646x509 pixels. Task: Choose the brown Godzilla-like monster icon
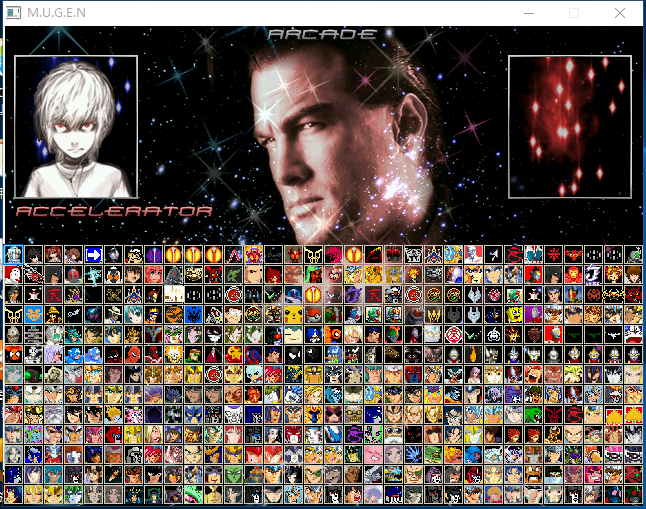pyautogui.click(x=393, y=354)
